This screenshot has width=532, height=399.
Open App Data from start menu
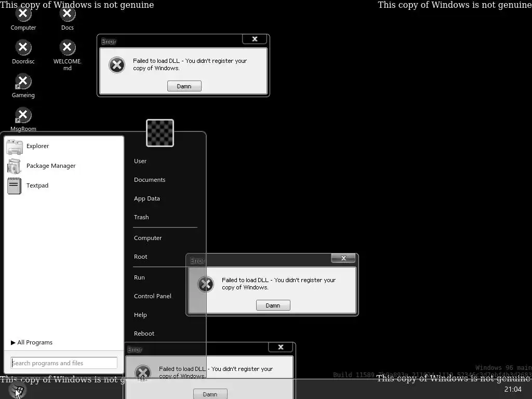pos(147,198)
